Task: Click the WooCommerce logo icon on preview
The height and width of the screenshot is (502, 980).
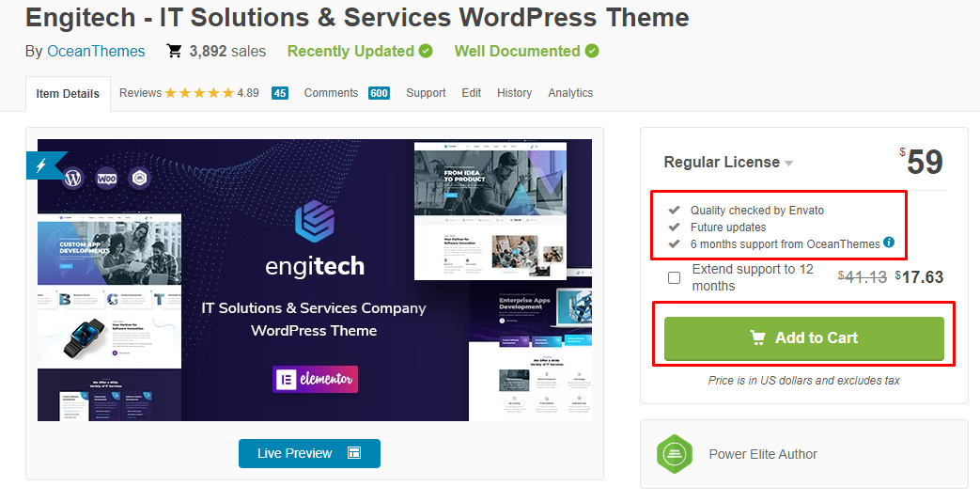Action: coord(106,179)
